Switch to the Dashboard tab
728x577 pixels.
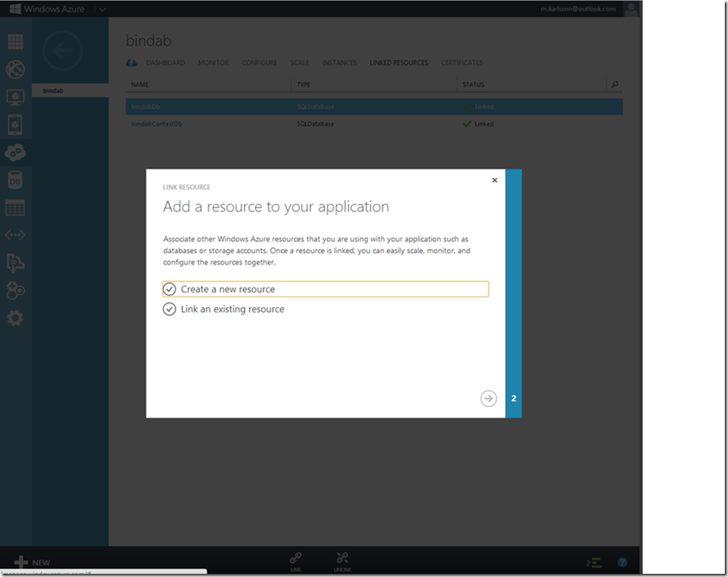click(165, 63)
